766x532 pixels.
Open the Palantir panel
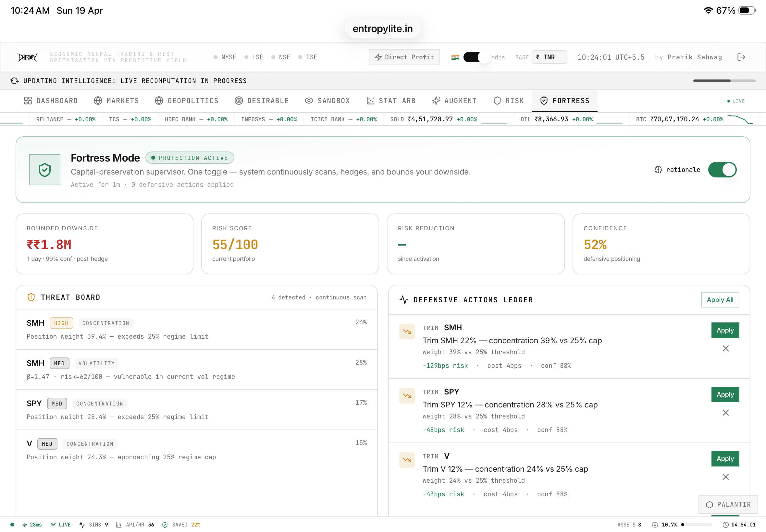(728, 504)
